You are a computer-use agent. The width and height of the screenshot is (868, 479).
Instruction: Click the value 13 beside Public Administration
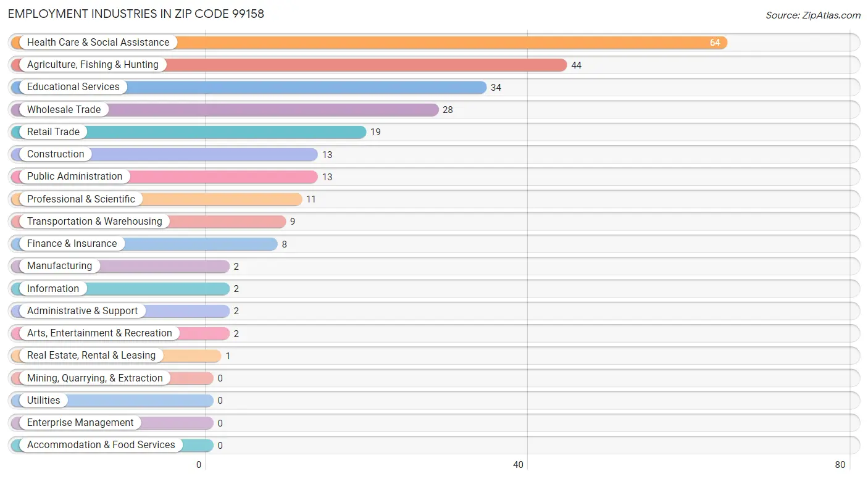coord(327,177)
